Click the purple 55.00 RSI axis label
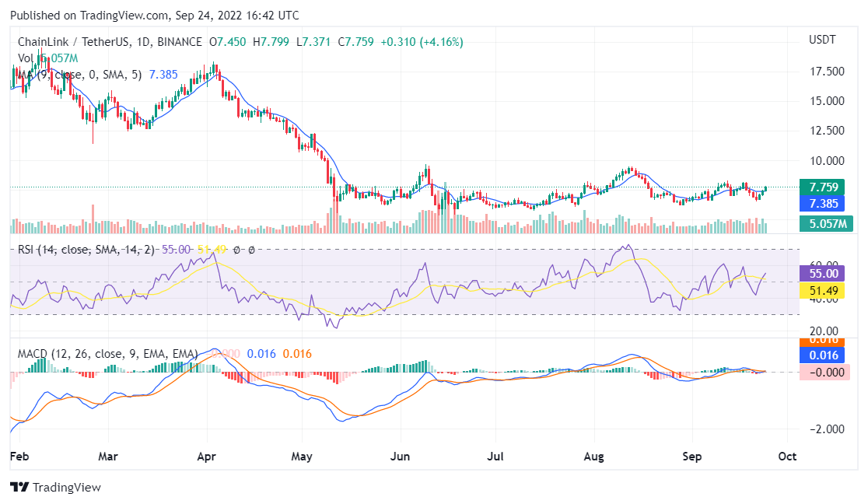Image resolution: width=868 pixels, height=504 pixels. point(823,274)
